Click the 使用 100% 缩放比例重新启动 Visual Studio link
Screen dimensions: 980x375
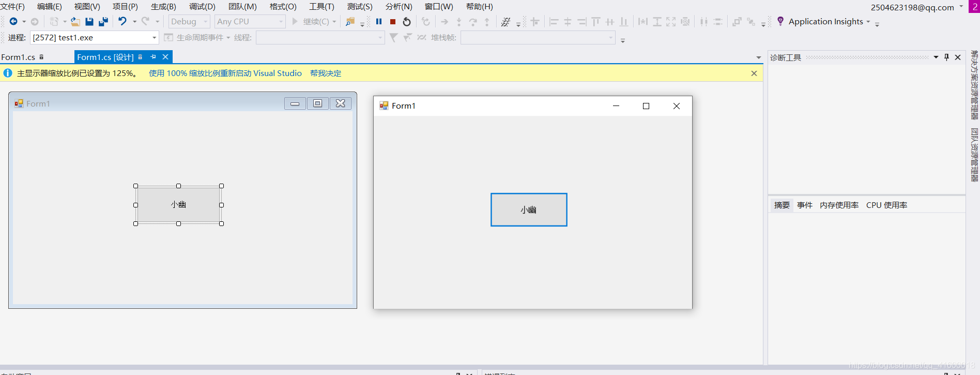225,73
